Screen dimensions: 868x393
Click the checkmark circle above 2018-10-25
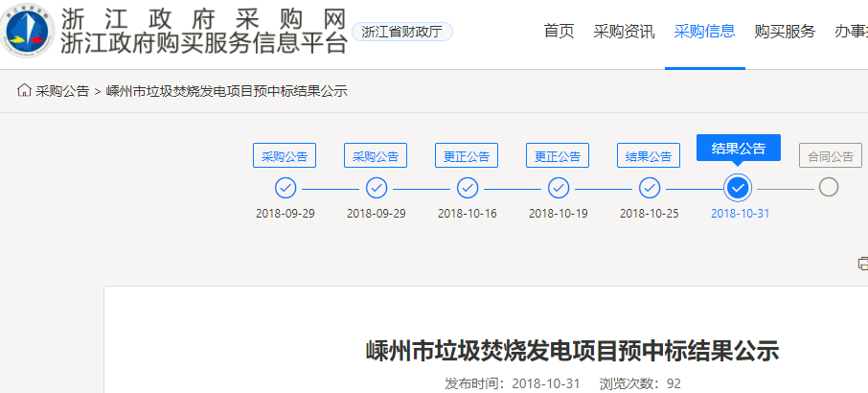[650, 188]
